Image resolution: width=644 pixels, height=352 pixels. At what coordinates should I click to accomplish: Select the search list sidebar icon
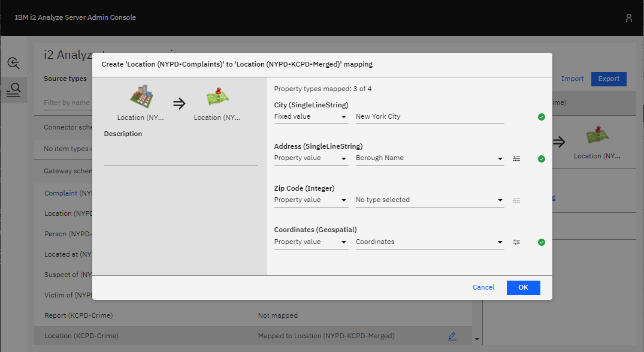pyautogui.click(x=13, y=90)
